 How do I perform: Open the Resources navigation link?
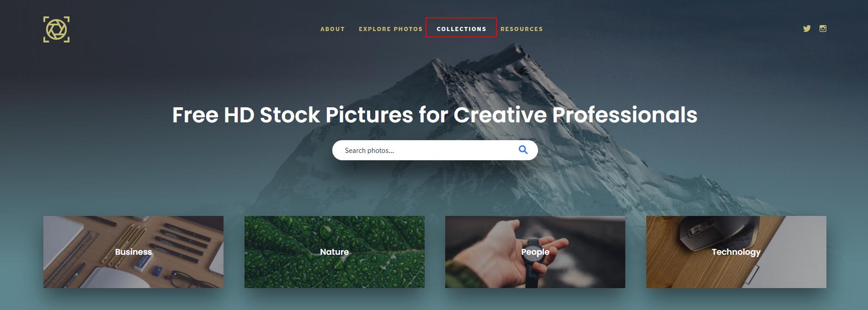522,29
